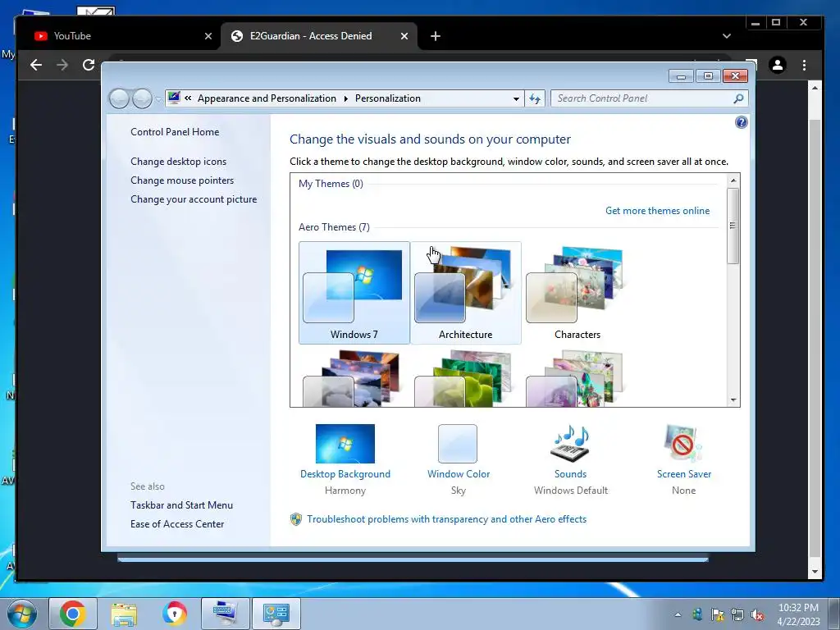This screenshot has height=630, width=840.
Task: Open Chrome profile icon
Action: [x=778, y=65]
